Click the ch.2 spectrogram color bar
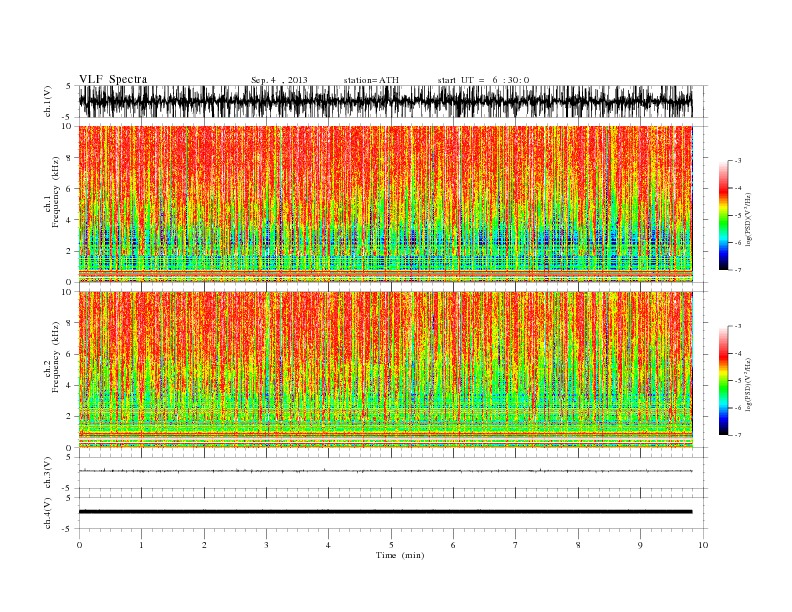792x612 pixels. pos(723,380)
